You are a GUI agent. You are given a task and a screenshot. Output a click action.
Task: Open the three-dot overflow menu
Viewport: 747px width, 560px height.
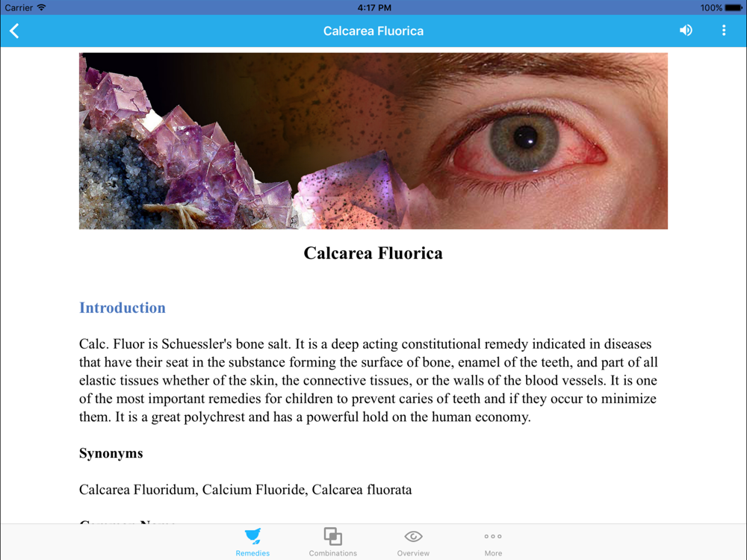pyautogui.click(x=724, y=31)
